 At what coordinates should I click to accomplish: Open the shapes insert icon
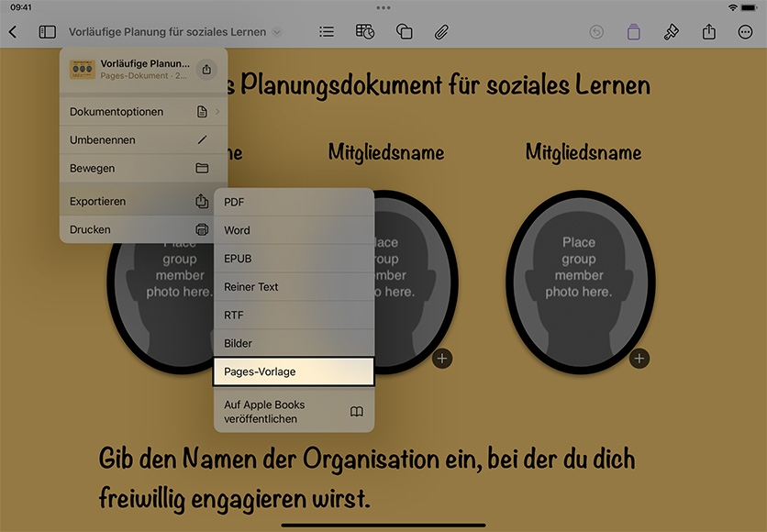[404, 32]
